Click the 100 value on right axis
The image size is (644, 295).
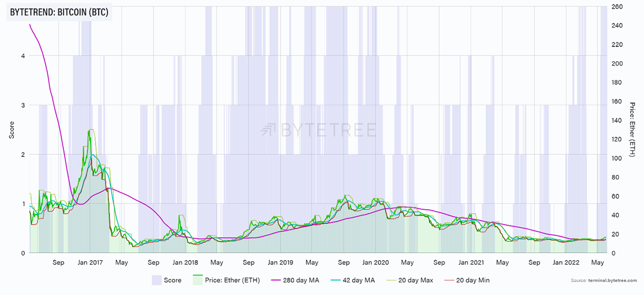(617, 158)
